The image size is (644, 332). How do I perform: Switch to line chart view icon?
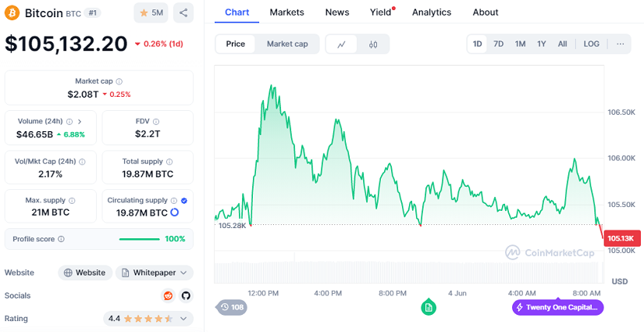(x=342, y=45)
